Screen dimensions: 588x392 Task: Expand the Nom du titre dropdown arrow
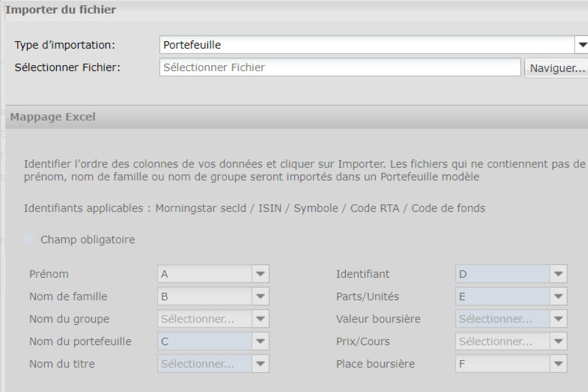pos(261,364)
